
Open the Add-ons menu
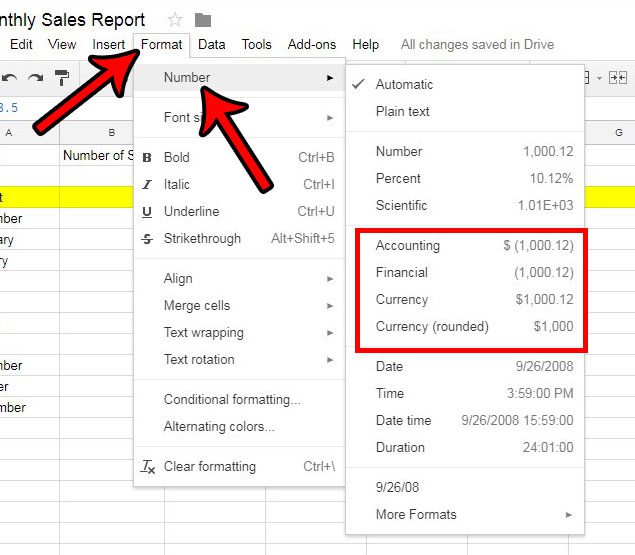pos(312,44)
